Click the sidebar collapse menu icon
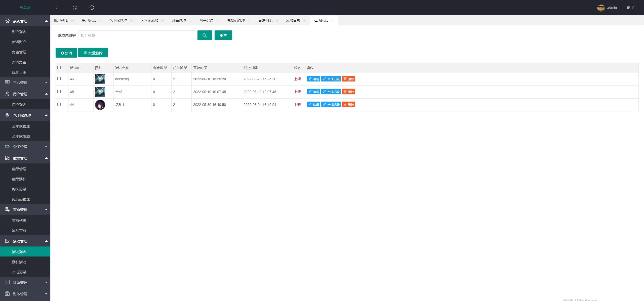The image size is (644, 301). [58, 8]
